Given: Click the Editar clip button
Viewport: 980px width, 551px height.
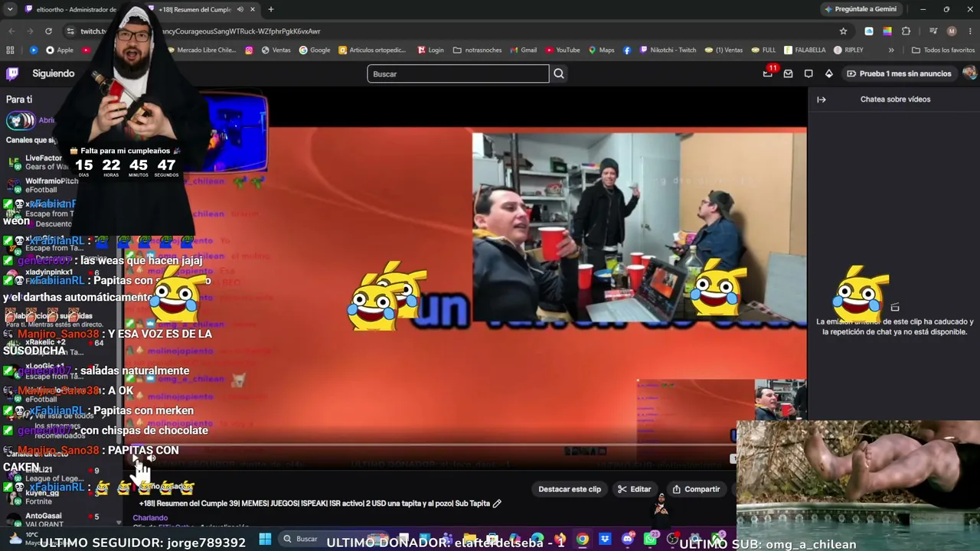Looking at the screenshot, I should pos(635,489).
